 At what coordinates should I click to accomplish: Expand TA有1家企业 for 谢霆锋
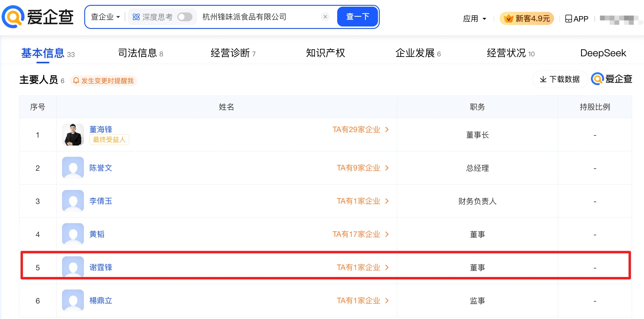(x=363, y=267)
